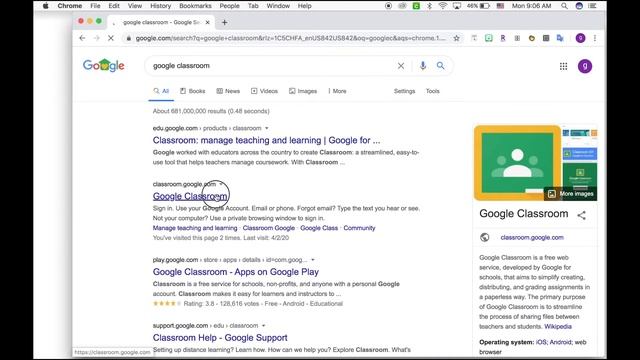Open the Google account avatar
Viewport: 640px width, 360px height.
[584, 66]
